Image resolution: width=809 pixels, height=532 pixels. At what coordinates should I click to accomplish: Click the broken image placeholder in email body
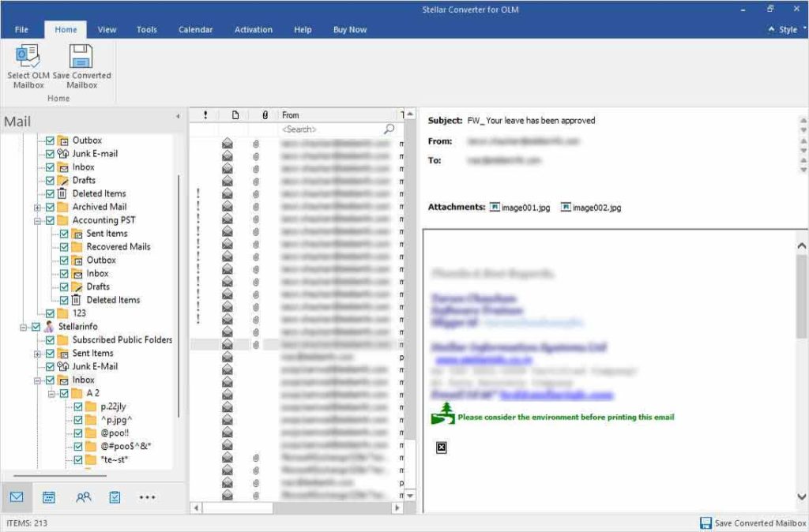point(441,448)
